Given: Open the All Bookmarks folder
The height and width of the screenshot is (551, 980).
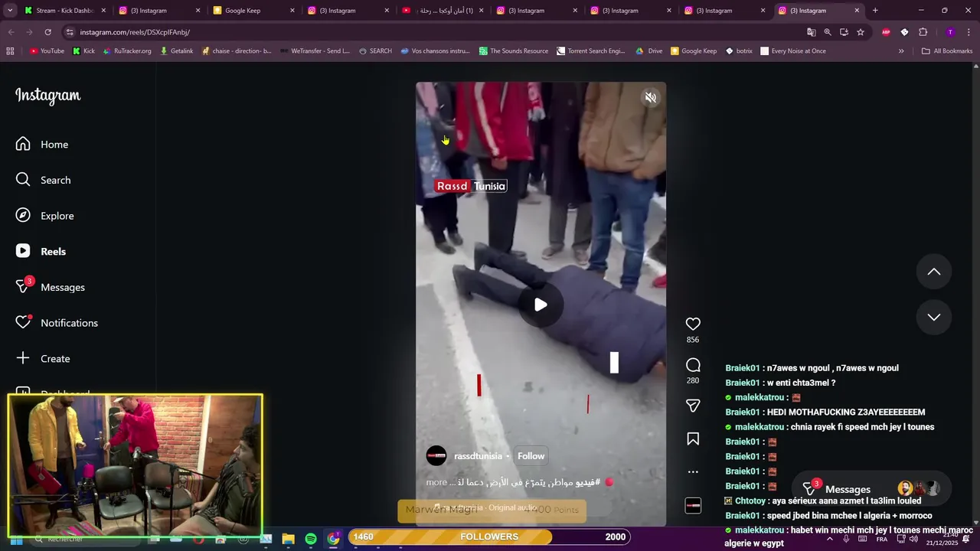Looking at the screenshot, I should pyautogui.click(x=947, y=51).
